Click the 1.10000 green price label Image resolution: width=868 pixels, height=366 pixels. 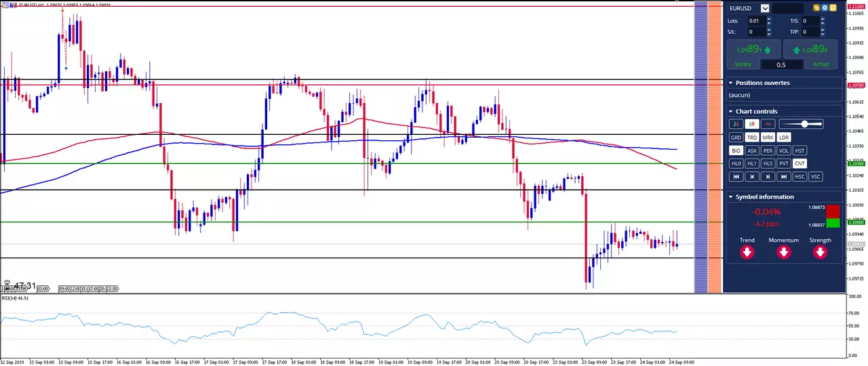tap(856, 222)
